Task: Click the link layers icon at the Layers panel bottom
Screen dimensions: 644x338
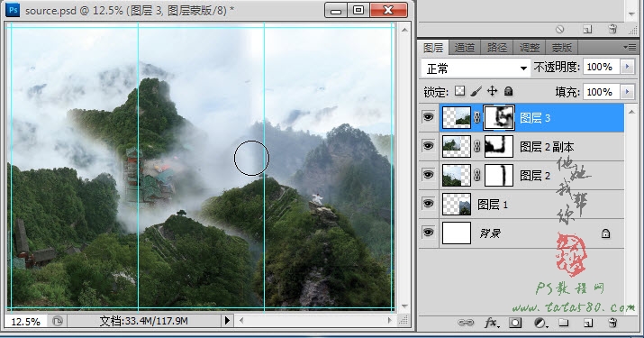Action: [x=466, y=323]
